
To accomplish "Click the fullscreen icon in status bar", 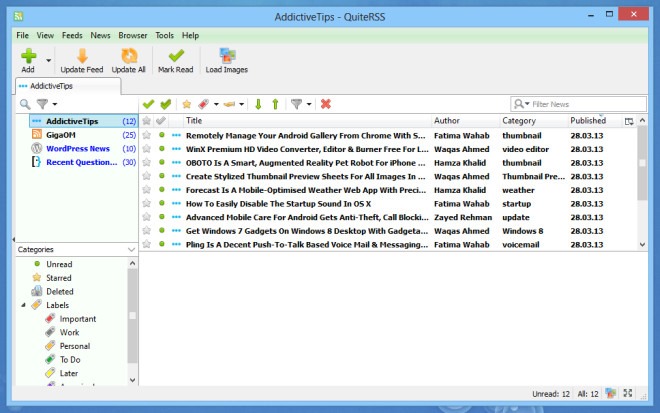I will [x=628, y=393].
